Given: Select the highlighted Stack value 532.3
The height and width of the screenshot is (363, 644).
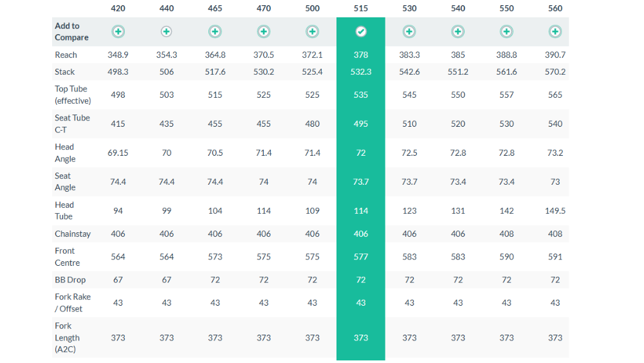Looking at the screenshot, I should click(361, 71).
